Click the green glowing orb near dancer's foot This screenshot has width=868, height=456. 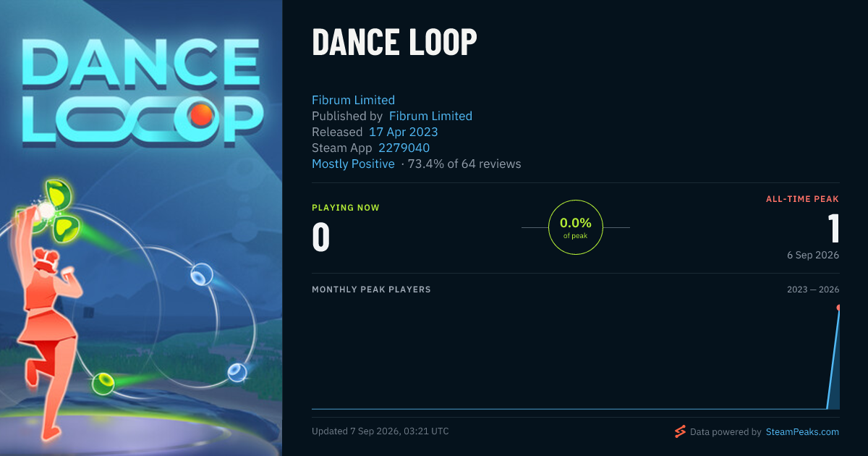(x=103, y=383)
